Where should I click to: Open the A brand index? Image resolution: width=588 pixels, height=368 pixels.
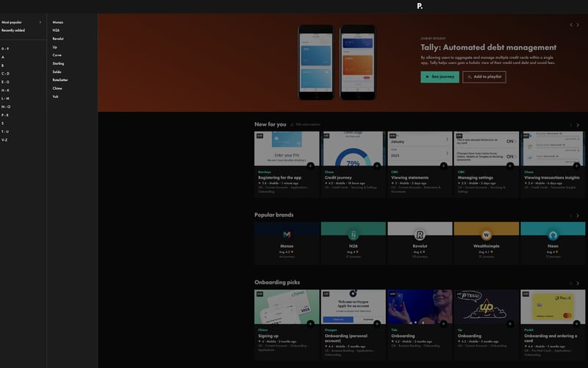[x=3, y=57]
